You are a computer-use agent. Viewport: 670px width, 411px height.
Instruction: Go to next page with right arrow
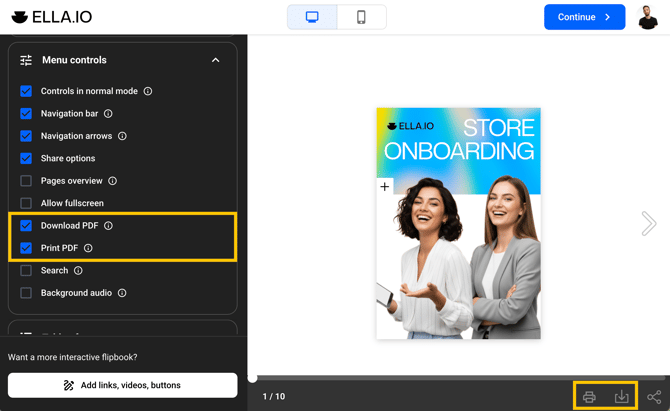(x=648, y=223)
